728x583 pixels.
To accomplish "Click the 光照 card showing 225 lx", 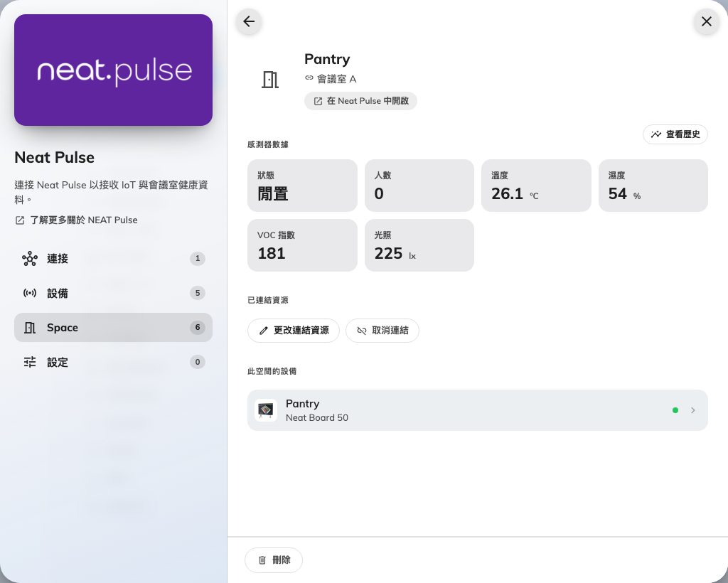I will (419, 245).
